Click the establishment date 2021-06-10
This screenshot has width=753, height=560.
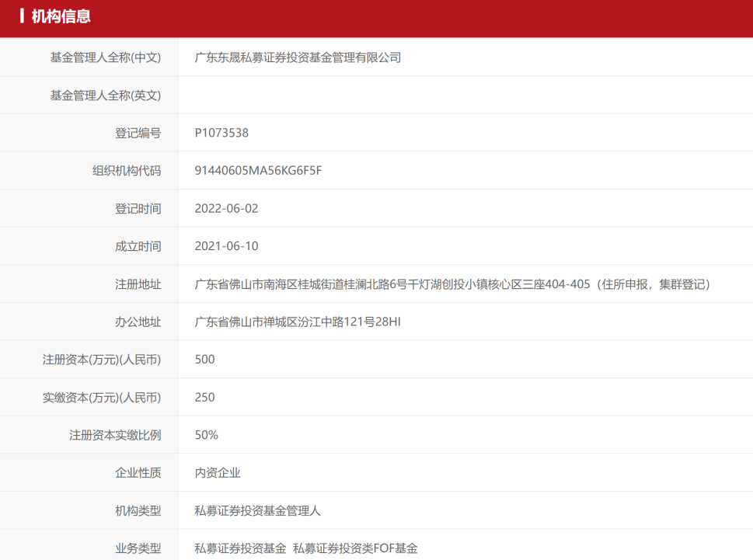click(x=226, y=245)
